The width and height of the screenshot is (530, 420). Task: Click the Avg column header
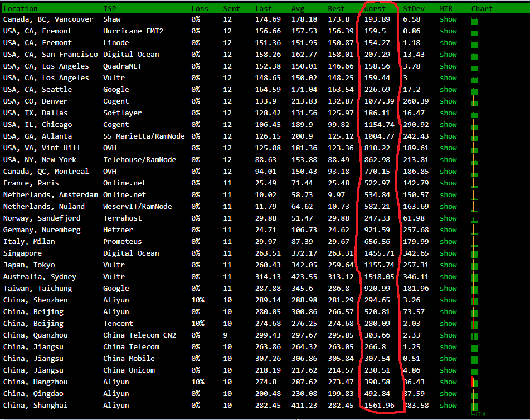[x=298, y=9]
